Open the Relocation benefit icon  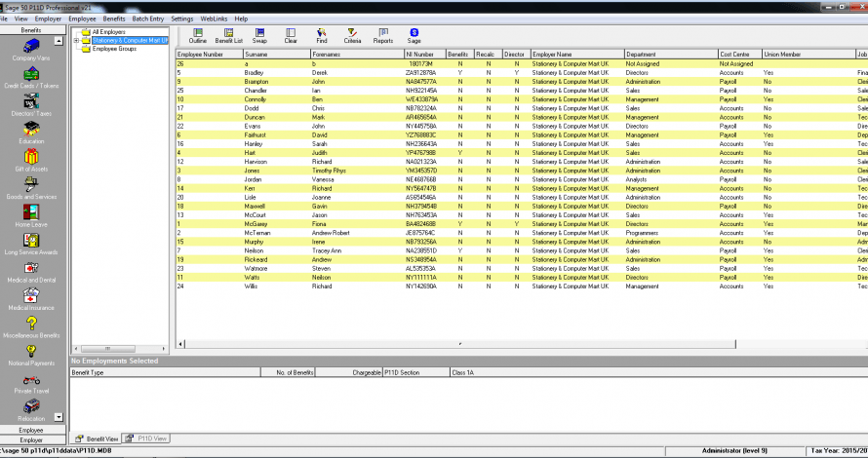[31, 410]
